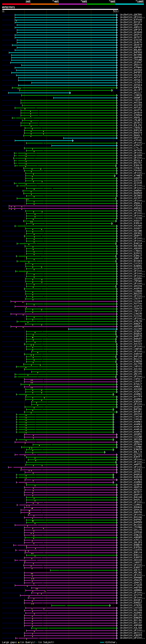Viewport: 146px width, 644px height.
Task: Select label UniRef100_A6R9P6
Action: coord(131,326)
